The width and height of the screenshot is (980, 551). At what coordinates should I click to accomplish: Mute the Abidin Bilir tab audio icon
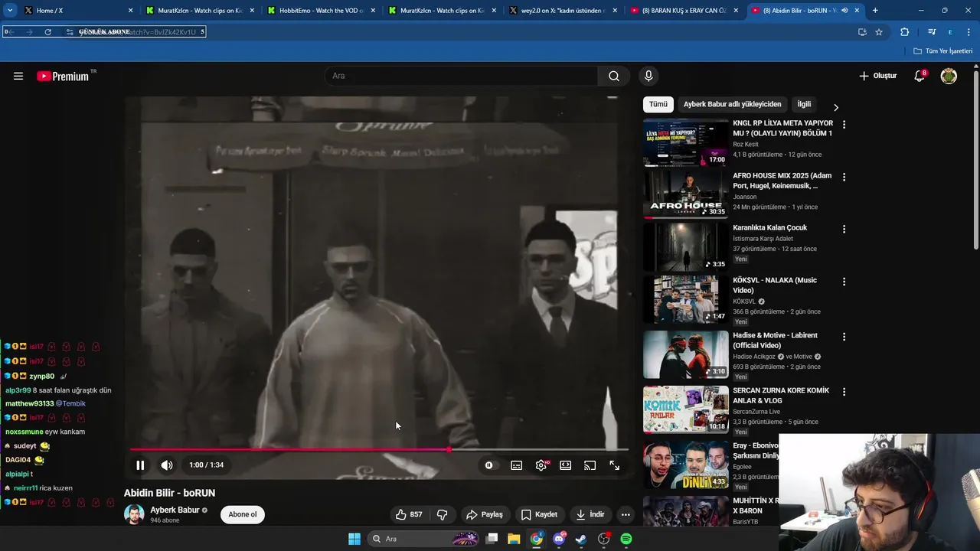pos(844,11)
